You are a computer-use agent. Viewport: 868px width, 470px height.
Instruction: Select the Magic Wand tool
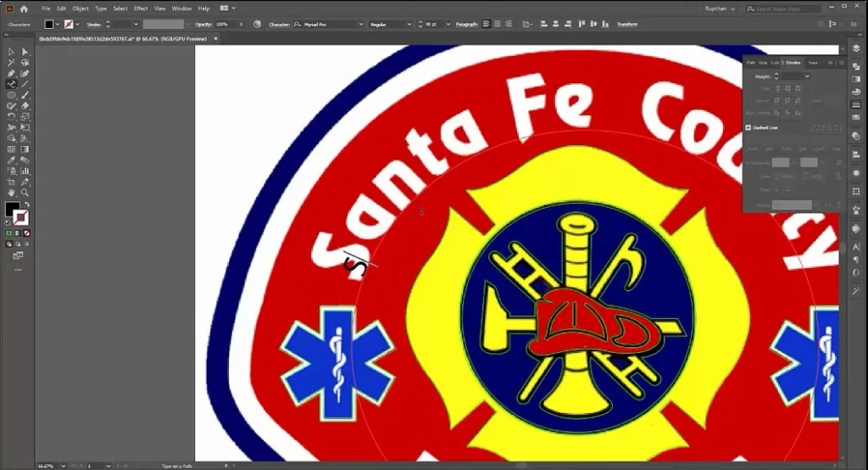(x=11, y=63)
